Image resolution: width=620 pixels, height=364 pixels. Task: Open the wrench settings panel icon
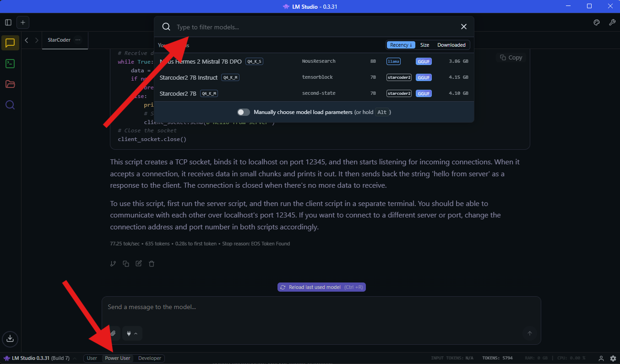[x=612, y=22]
